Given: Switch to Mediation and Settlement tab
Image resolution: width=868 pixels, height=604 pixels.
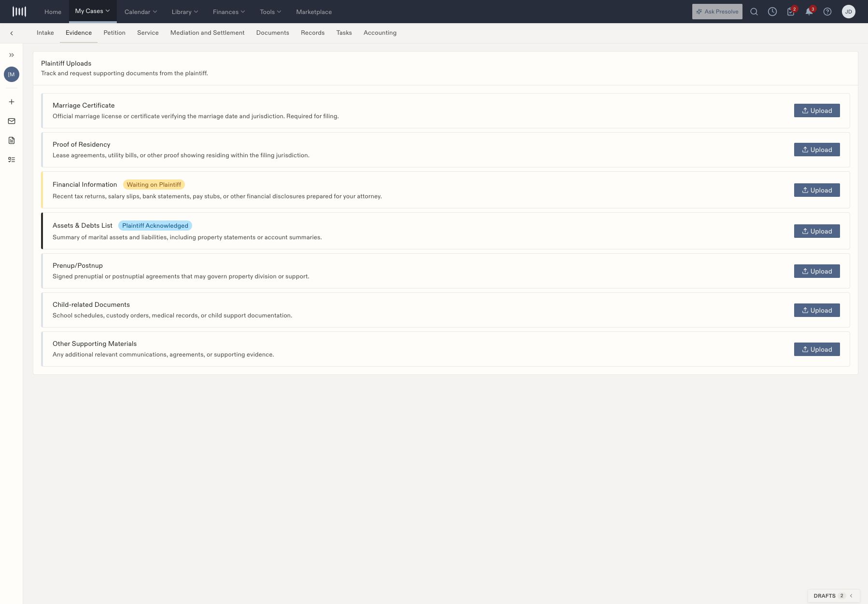Looking at the screenshot, I should point(208,33).
